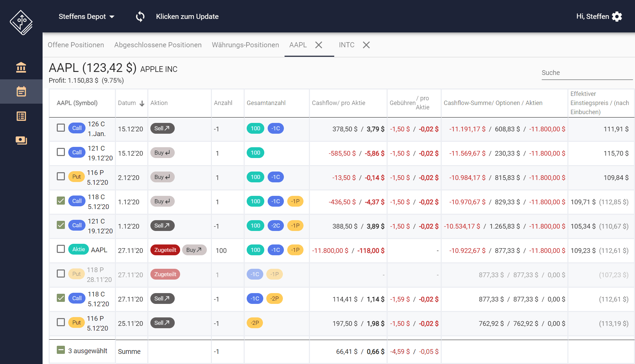Check the 118 P 28.11'20 row checkbox
This screenshot has height=364, width=635.
(61, 274)
